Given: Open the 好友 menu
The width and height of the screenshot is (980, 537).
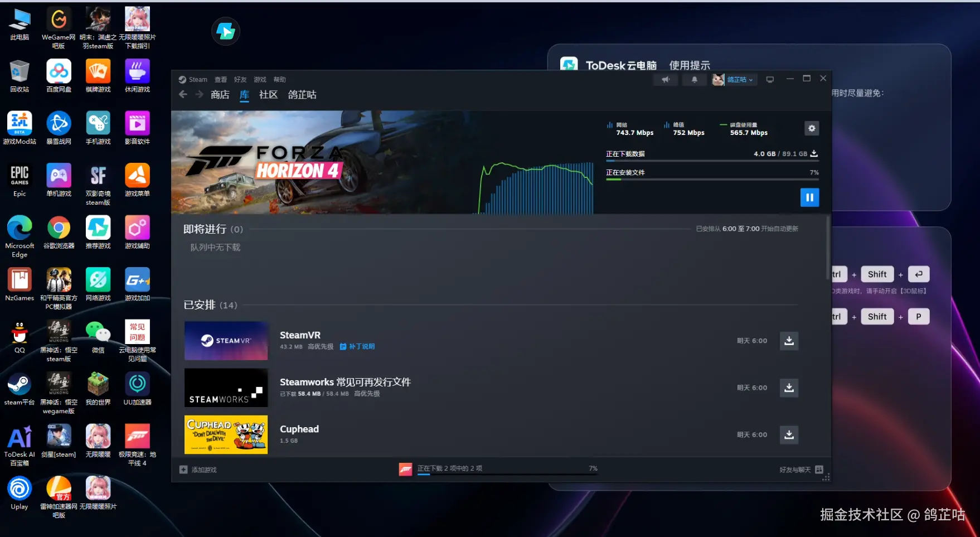Looking at the screenshot, I should 240,80.
